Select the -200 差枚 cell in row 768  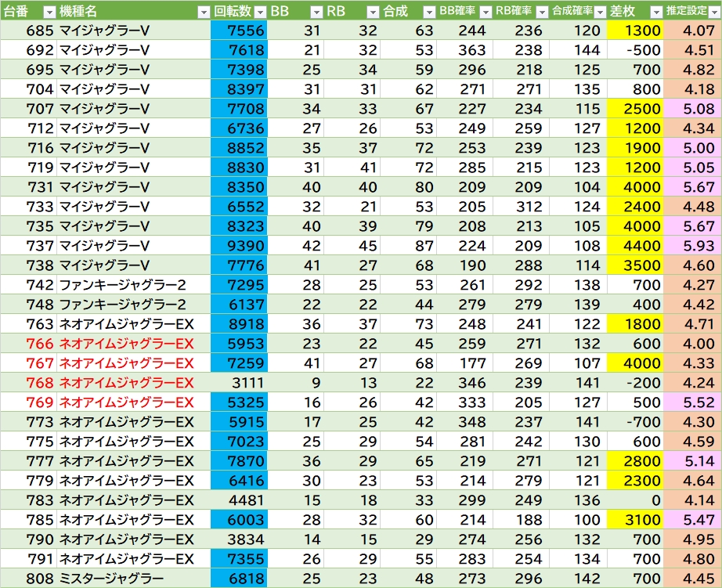[635, 383]
